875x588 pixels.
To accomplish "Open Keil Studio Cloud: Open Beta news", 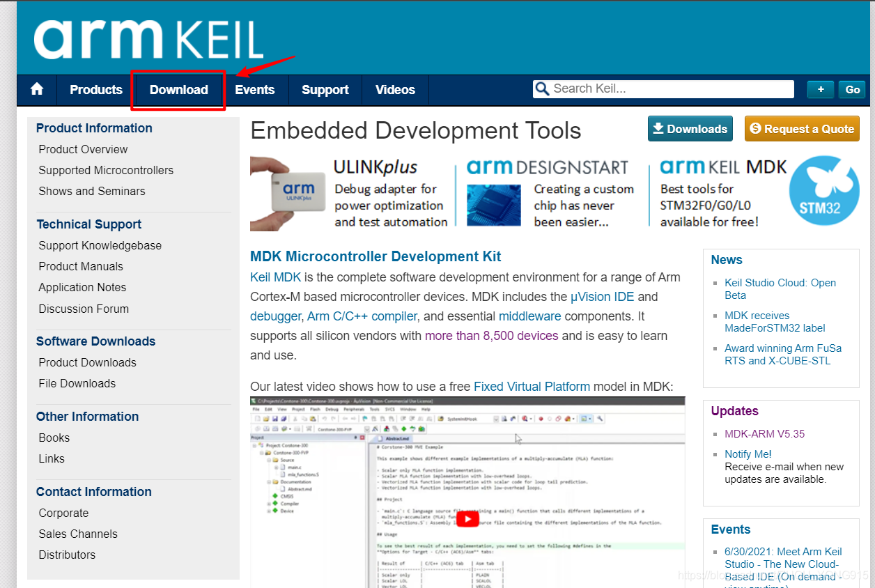I will coord(780,288).
